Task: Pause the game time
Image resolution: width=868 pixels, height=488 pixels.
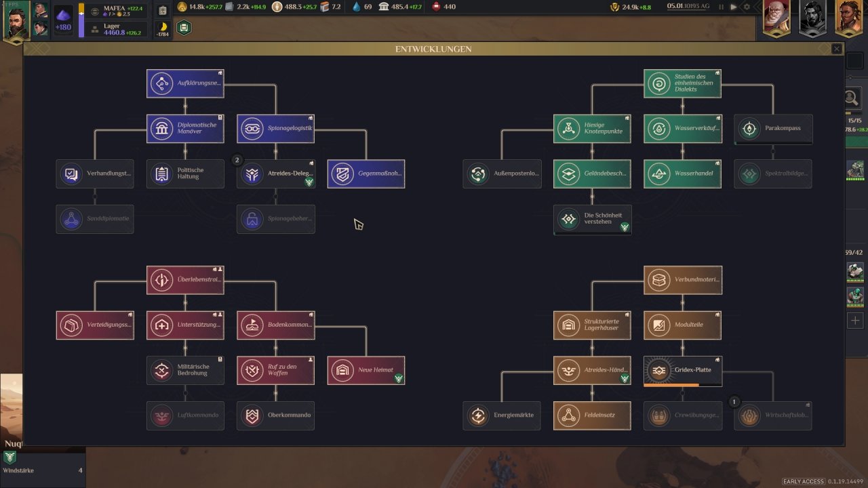Action: coord(722,7)
